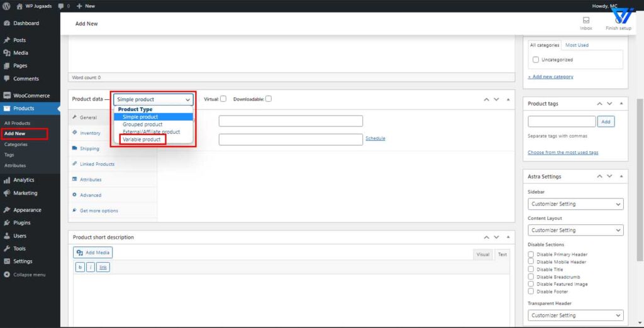Image resolution: width=644 pixels, height=328 pixels.
Task: Click Add new category link
Action: click(x=550, y=77)
